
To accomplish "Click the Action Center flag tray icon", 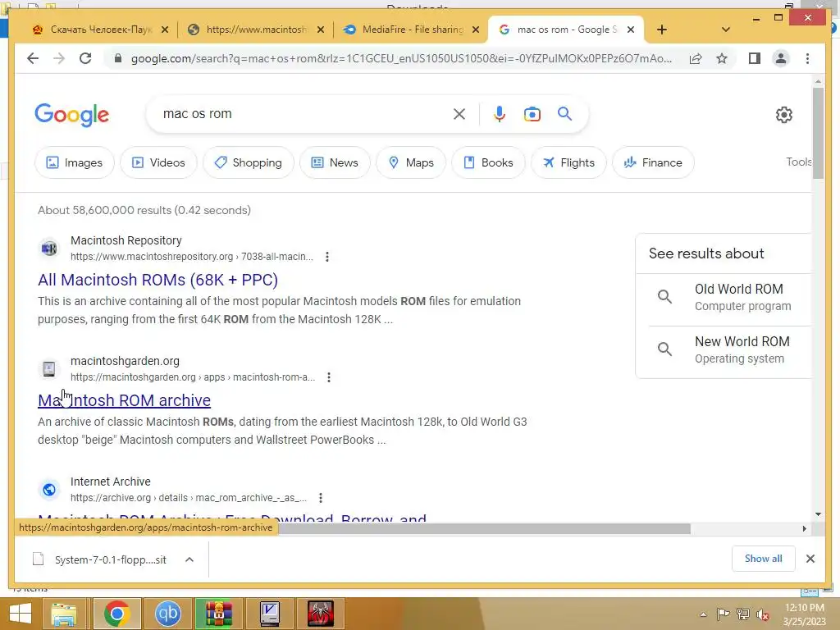I will [x=724, y=614].
